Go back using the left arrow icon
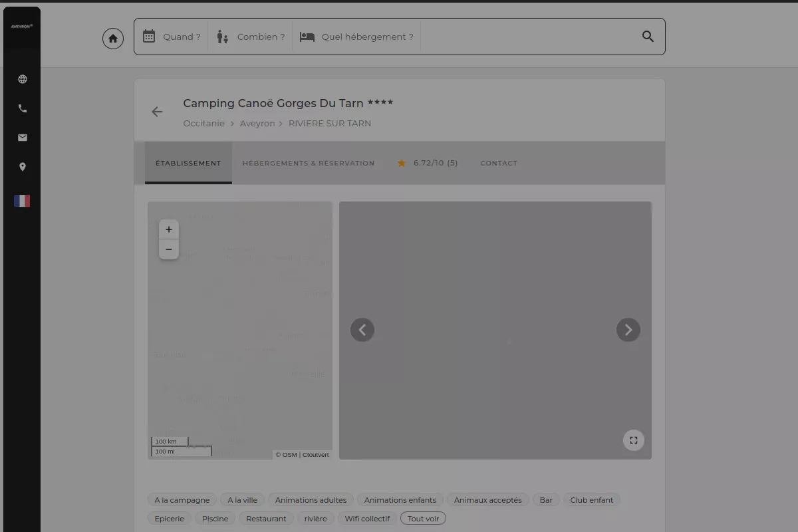The image size is (798, 532). coord(157,112)
